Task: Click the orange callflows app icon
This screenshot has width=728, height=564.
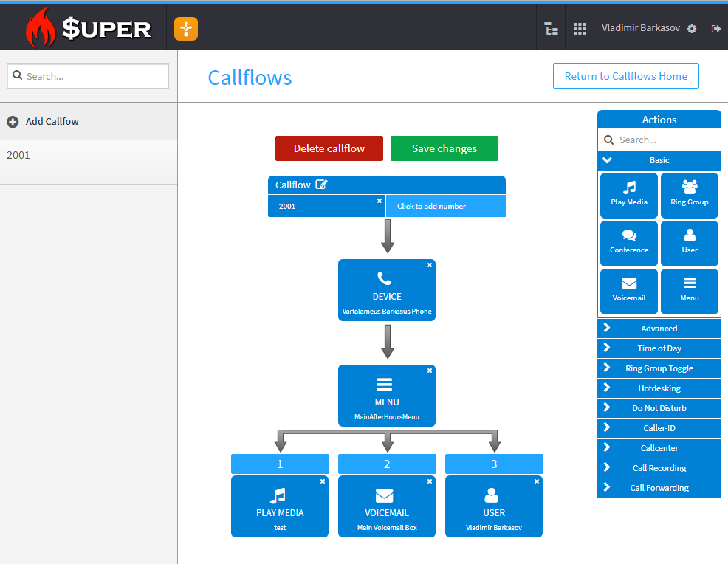Action: click(186, 29)
